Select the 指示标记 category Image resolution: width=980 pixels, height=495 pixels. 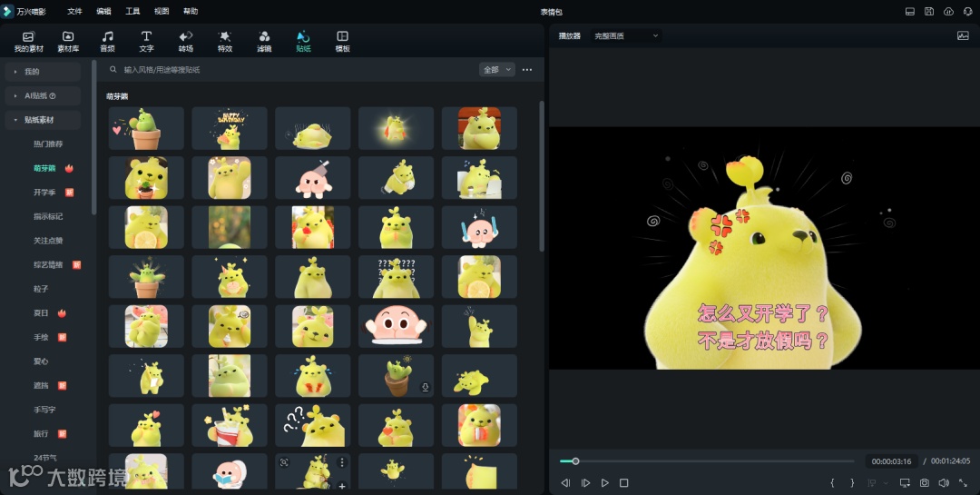48,216
